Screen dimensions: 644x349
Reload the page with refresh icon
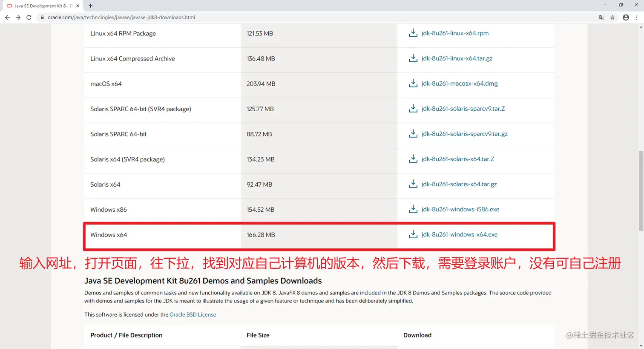pos(29,17)
